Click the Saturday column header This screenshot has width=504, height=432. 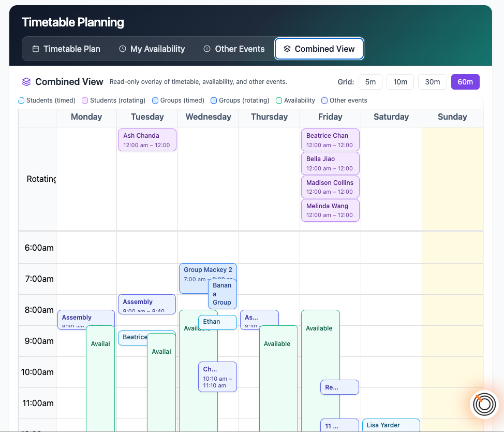(391, 117)
